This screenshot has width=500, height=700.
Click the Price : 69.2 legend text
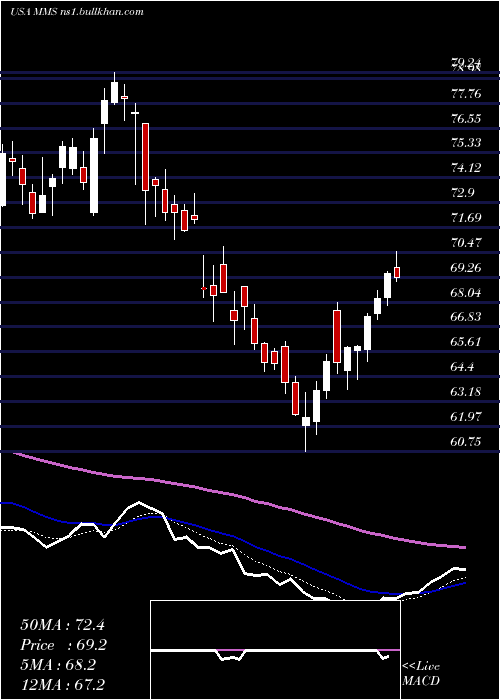tap(62, 645)
